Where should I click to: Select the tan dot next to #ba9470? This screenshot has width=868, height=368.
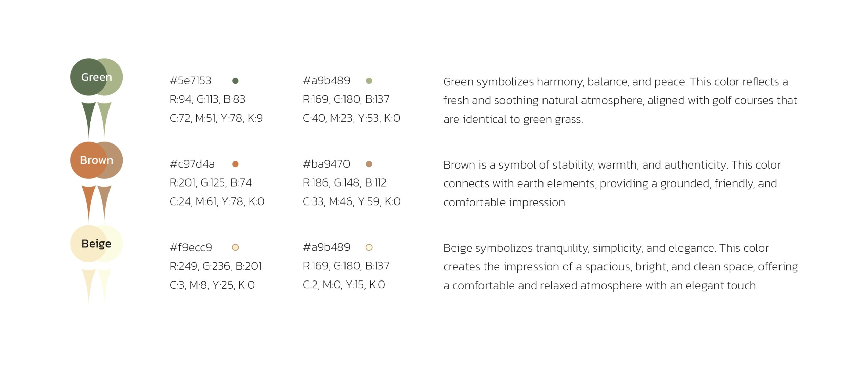coord(369,164)
